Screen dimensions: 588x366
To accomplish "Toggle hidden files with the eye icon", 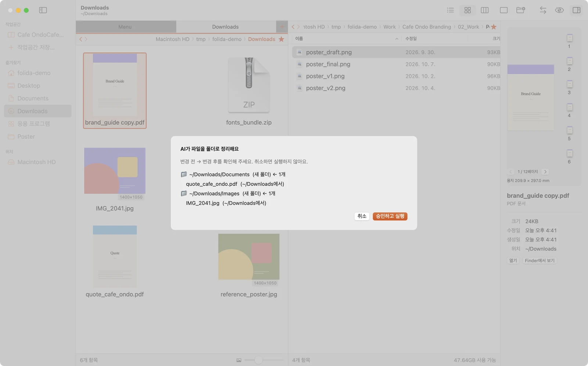I will pos(559,10).
